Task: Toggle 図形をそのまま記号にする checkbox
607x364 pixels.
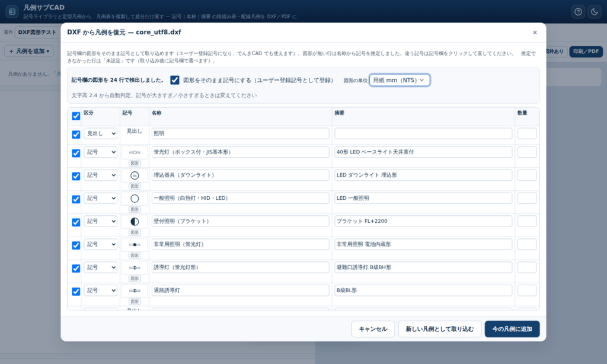Action: pos(175,80)
